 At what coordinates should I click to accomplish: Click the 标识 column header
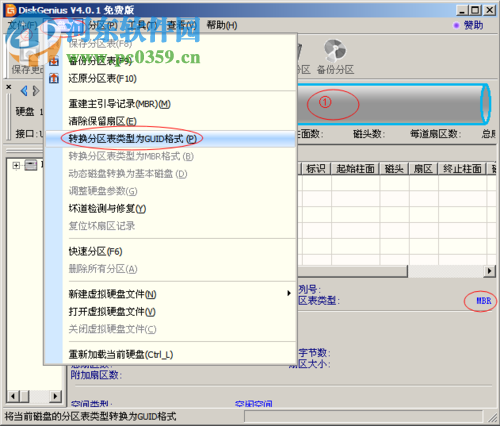[x=316, y=169]
